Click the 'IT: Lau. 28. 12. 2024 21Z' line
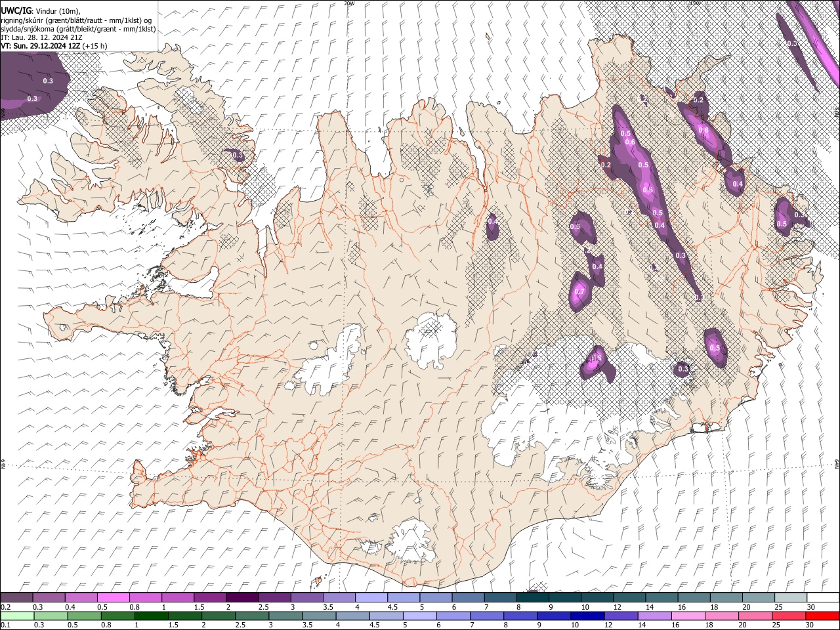The width and height of the screenshot is (840, 630). click(41, 37)
